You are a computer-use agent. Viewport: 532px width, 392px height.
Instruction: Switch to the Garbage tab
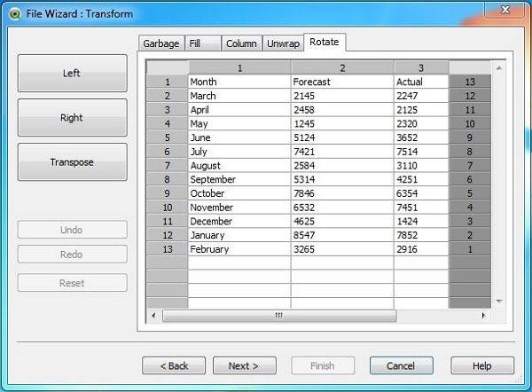coord(161,43)
